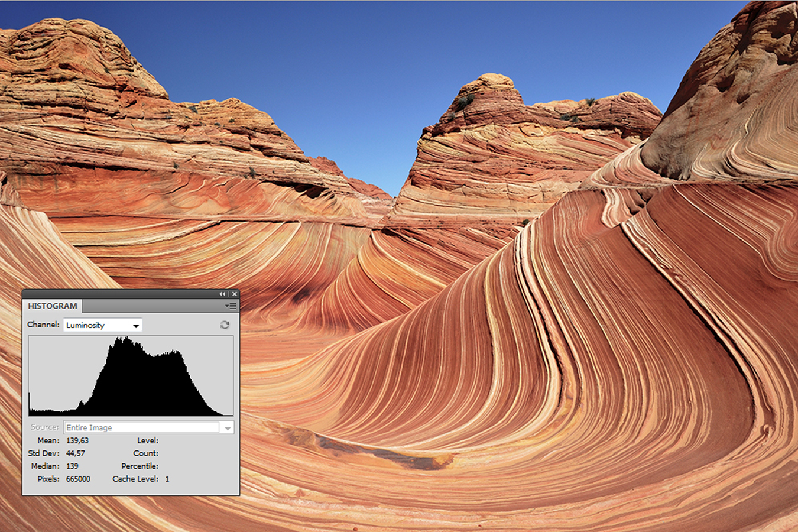The width and height of the screenshot is (798, 532).
Task: Click the Cache Level label
Action: pyautogui.click(x=135, y=479)
